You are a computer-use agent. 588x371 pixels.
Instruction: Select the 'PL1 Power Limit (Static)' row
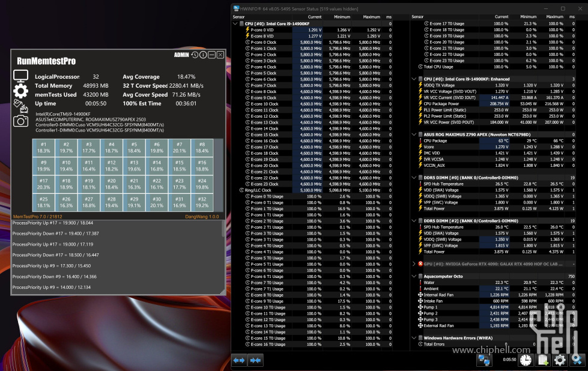[x=494, y=110]
